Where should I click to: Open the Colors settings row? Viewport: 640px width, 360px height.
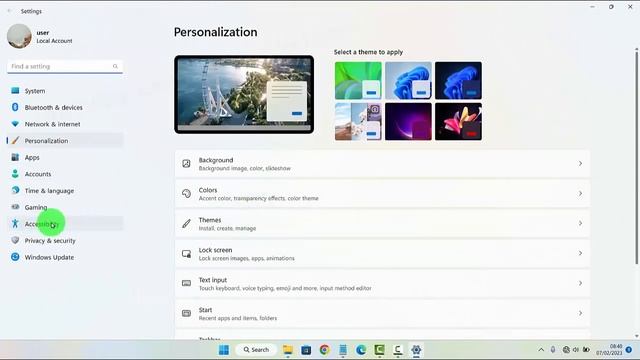382,193
